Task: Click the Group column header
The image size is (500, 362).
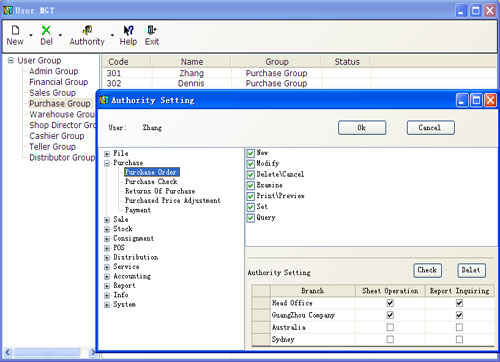Action: coord(276,62)
